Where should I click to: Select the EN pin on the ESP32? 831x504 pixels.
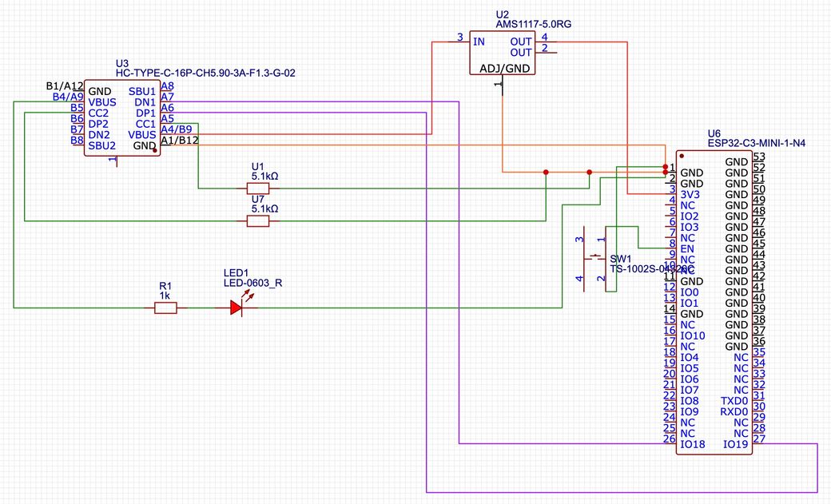[x=687, y=249]
